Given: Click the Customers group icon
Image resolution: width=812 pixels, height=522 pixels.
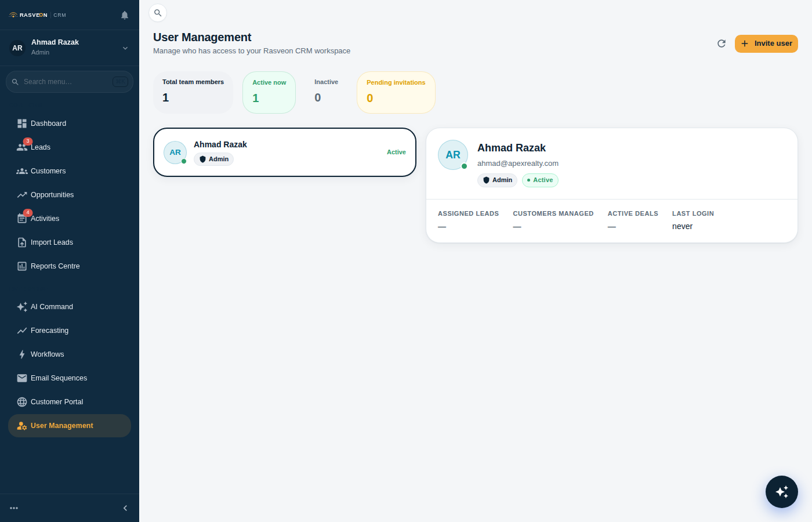Looking at the screenshot, I should (22, 171).
